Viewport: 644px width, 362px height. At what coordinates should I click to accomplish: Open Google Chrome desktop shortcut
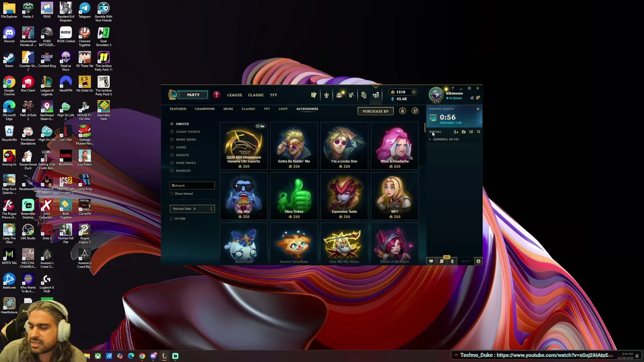(9, 85)
